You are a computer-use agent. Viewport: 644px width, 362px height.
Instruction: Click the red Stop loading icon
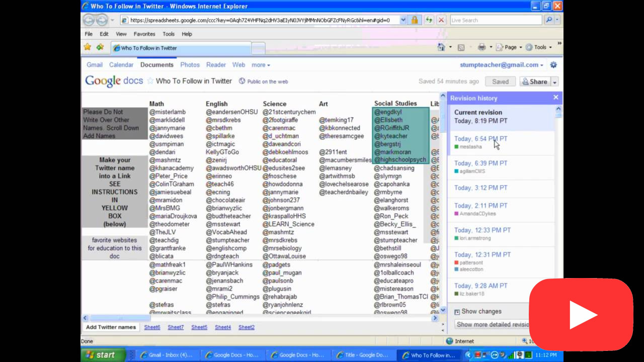tap(441, 20)
